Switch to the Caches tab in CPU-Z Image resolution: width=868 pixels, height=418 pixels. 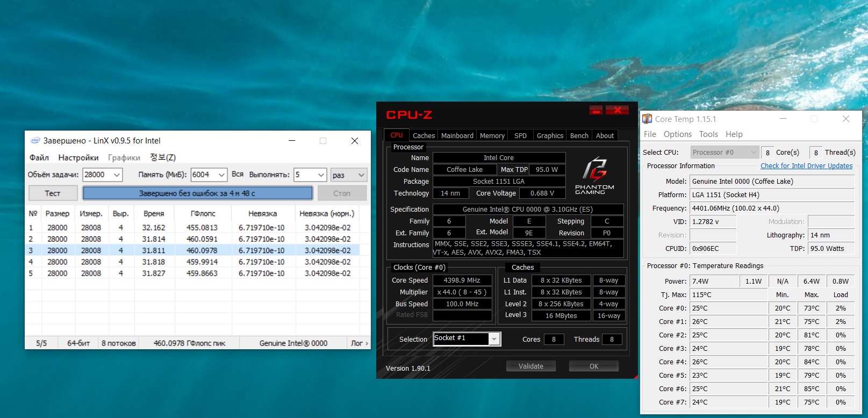[424, 135]
